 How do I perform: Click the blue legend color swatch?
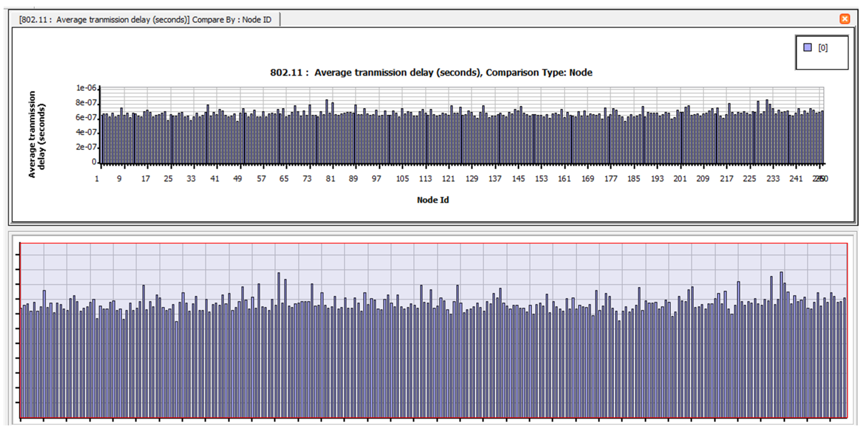(x=807, y=47)
